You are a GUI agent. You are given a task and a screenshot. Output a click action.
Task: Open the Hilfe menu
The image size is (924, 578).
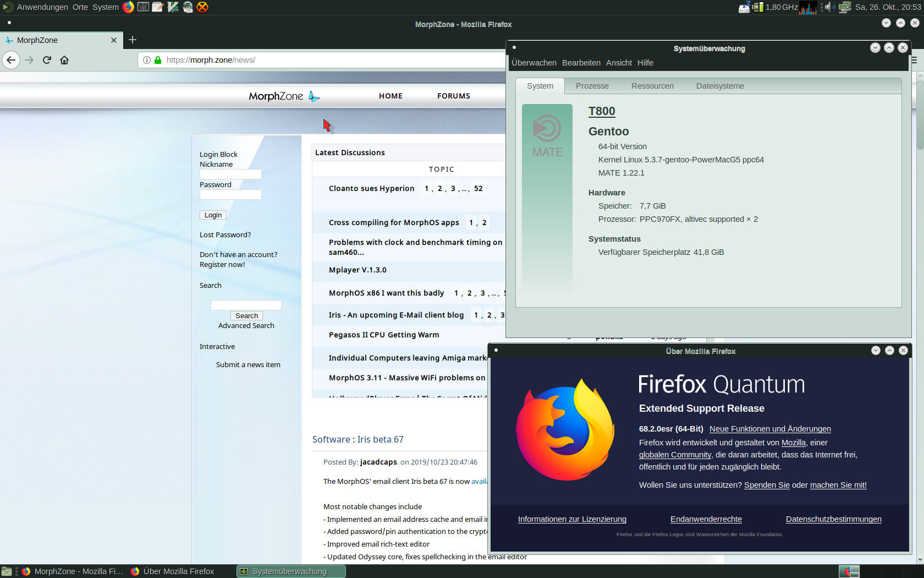point(645,63)
